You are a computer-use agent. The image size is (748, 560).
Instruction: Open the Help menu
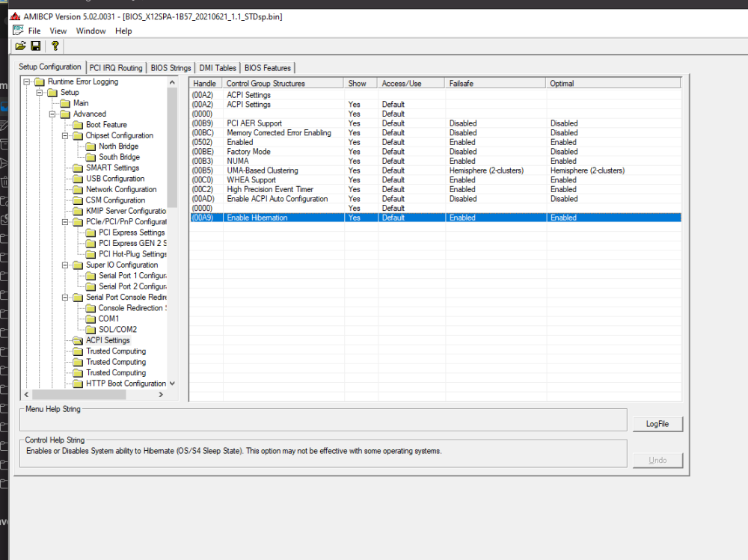[123, 31]
